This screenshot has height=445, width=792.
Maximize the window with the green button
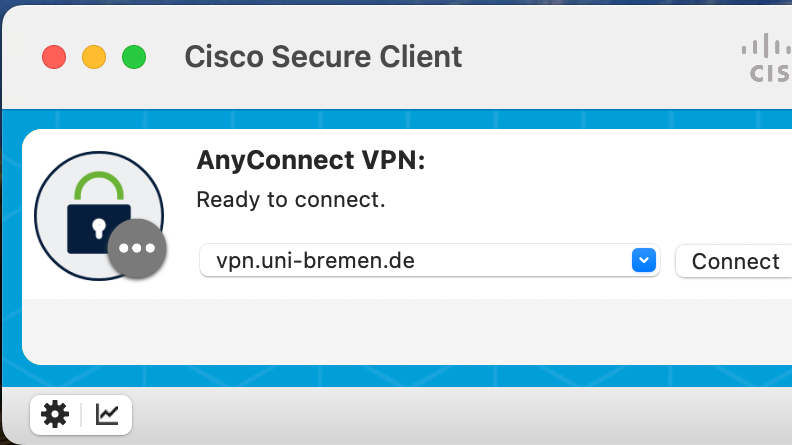tap(134, 57)
